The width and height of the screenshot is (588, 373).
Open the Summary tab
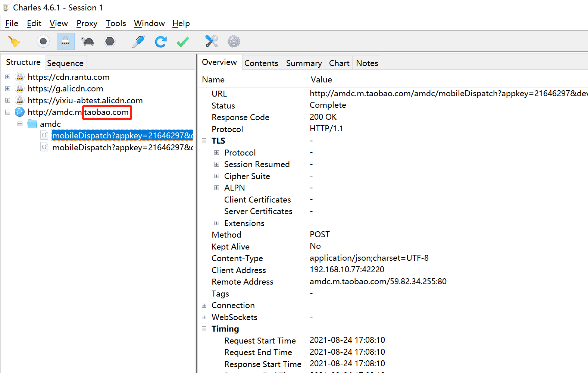click(304, 63)
